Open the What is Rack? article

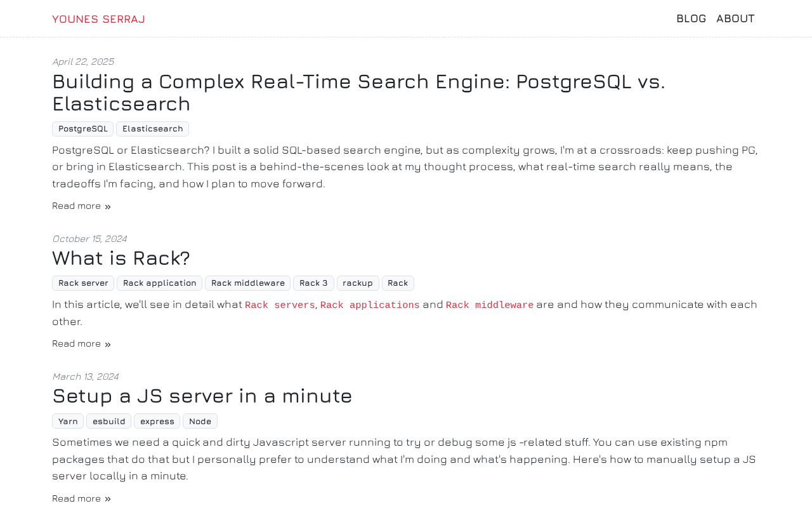tap(121, 258)
